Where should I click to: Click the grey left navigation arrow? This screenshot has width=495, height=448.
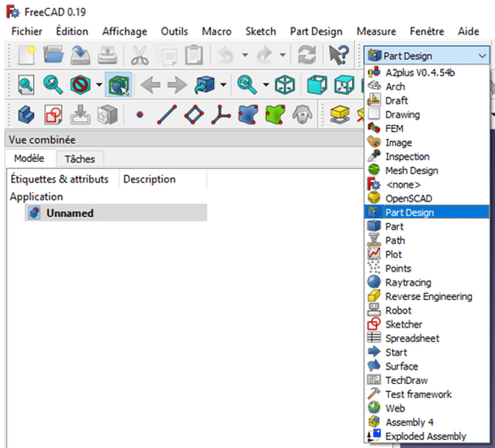(x=150, y=85)
